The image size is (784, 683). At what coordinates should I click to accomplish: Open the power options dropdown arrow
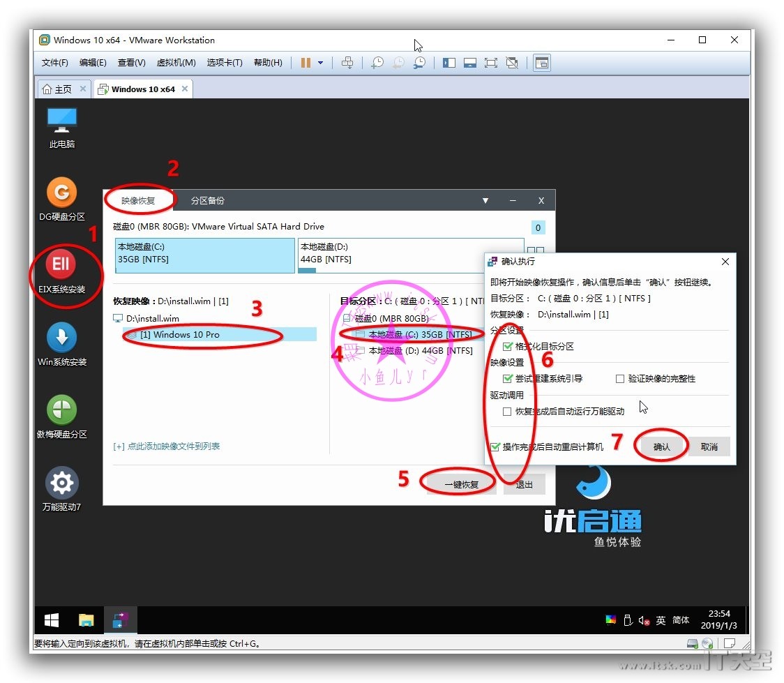pos(320,63)
